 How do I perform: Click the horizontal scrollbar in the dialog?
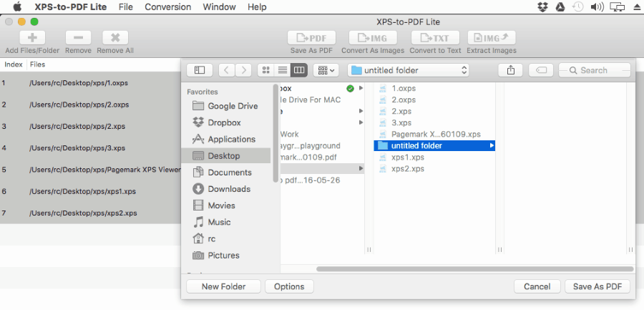(x=475, y=269)
